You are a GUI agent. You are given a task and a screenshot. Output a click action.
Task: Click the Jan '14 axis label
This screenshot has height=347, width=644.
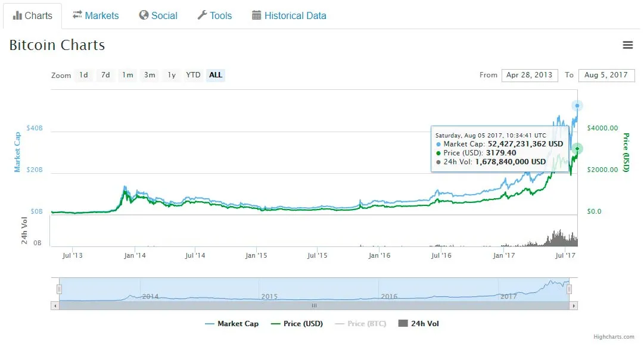pyautogui.click(x=135, y=255)
